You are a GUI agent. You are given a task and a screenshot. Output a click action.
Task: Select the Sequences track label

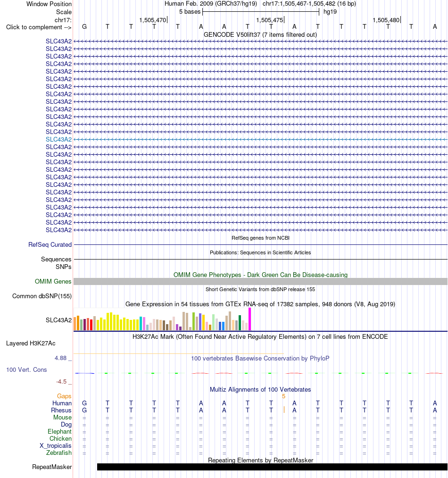pos(56,259)
